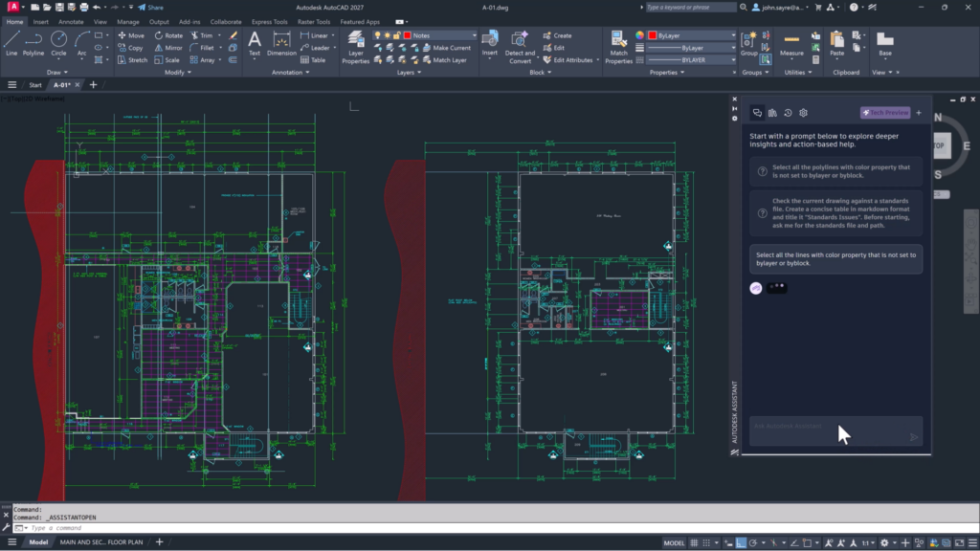Expand the Layers panel
The image size is (980, 551).
409,73
